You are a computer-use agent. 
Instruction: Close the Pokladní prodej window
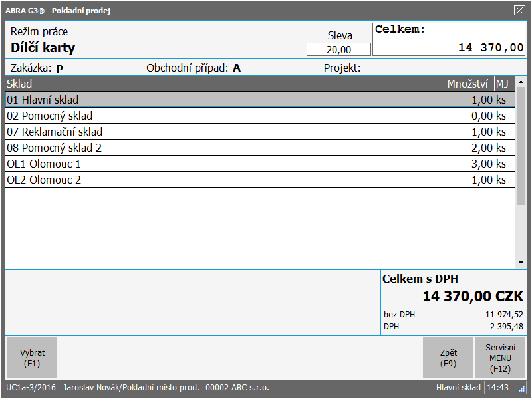519,10
